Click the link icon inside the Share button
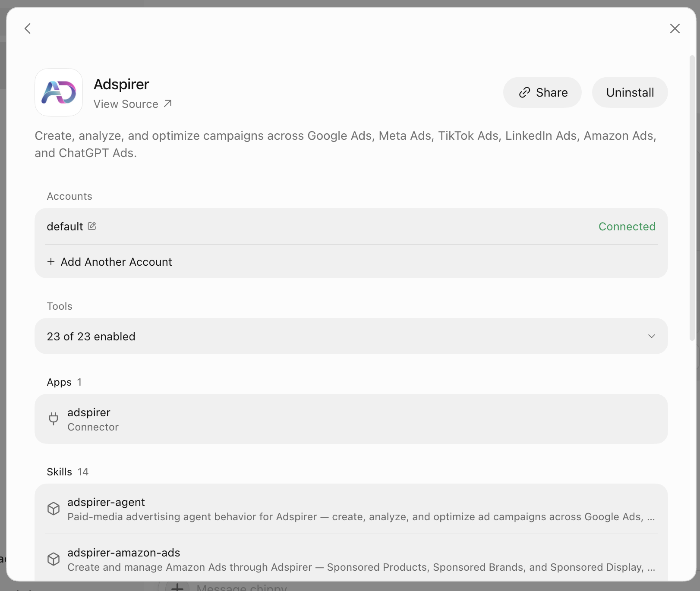The image size is (700, 591). pos(524,92)
